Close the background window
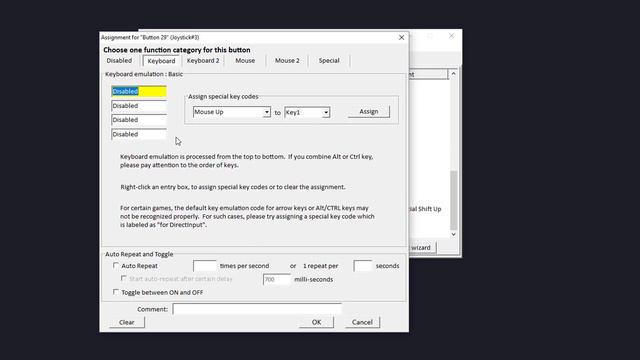Image resolution: width=640 pixels, height=360 pixels. pos(451,36)
